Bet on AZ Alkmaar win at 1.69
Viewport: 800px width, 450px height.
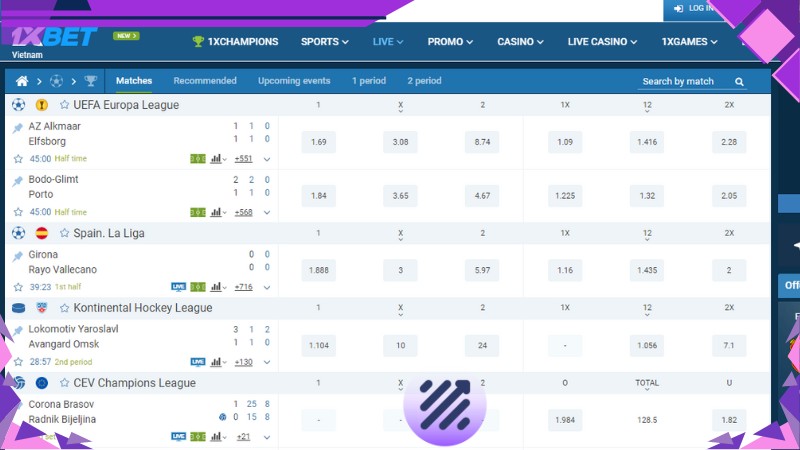(x=318, y=142)
